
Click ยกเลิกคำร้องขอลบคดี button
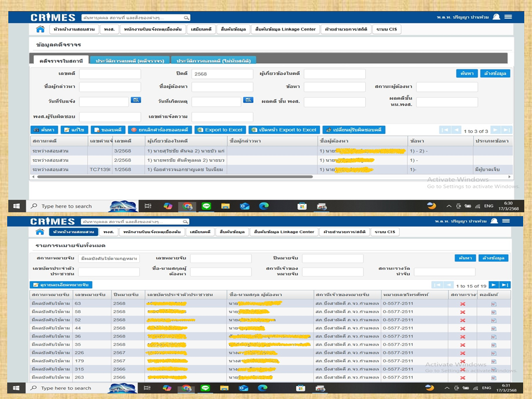tap(159, 130)
